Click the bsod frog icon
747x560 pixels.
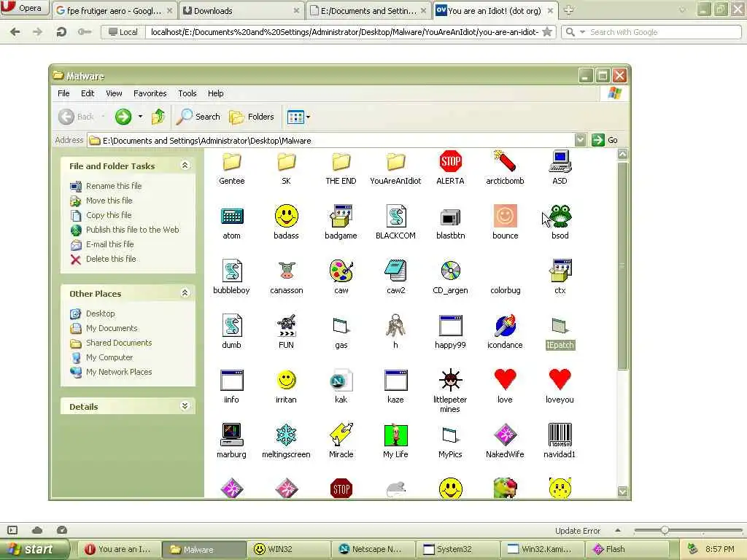pos(560,217)
